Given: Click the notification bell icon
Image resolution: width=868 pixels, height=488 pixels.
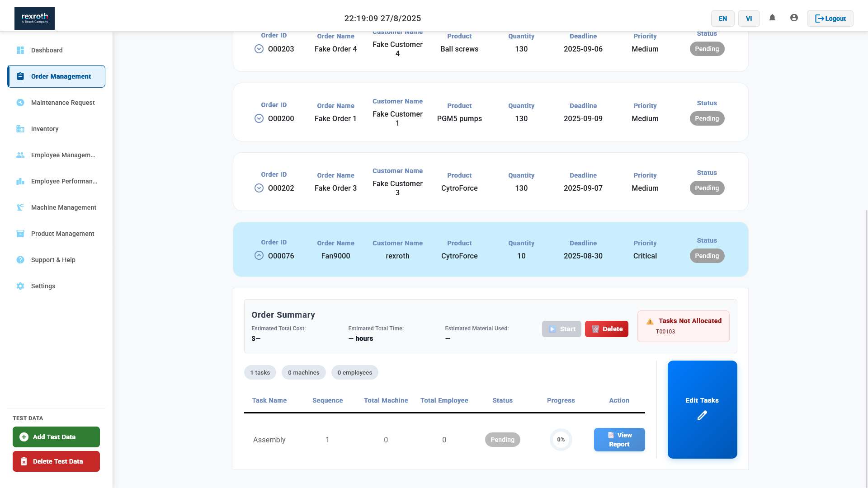Looking at the screenshot, I should click(x=772, y=18).
